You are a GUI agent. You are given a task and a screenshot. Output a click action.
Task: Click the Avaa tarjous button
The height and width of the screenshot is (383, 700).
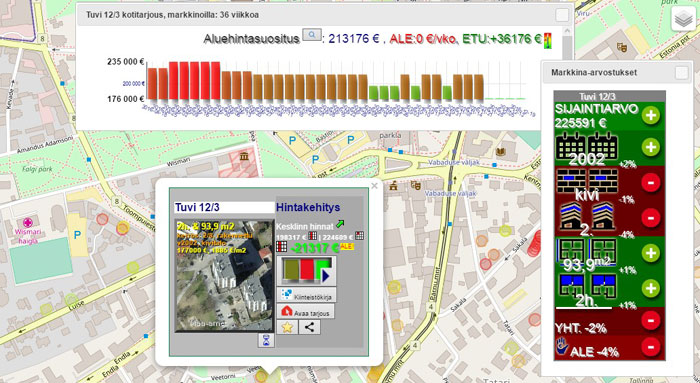coord(305,312)
